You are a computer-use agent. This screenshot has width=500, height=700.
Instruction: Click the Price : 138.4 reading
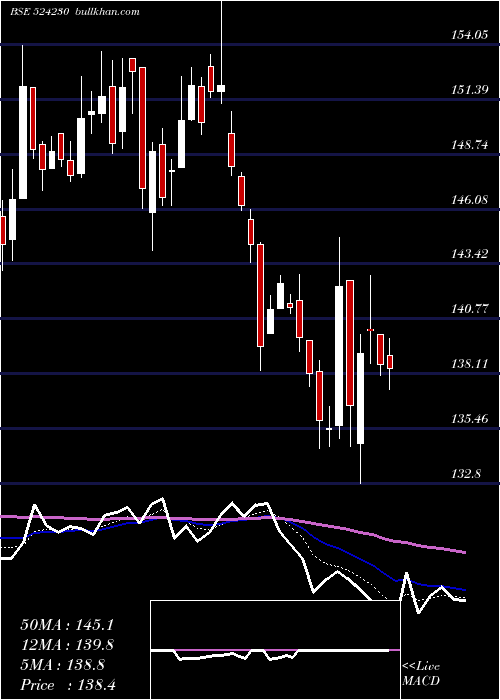click(68, 685)
